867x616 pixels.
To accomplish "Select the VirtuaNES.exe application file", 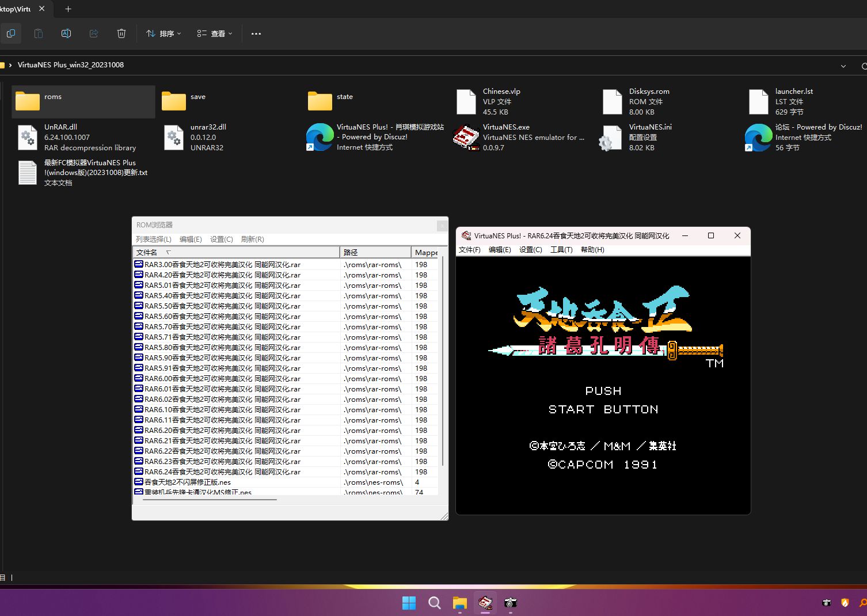I will coord(522,138).
